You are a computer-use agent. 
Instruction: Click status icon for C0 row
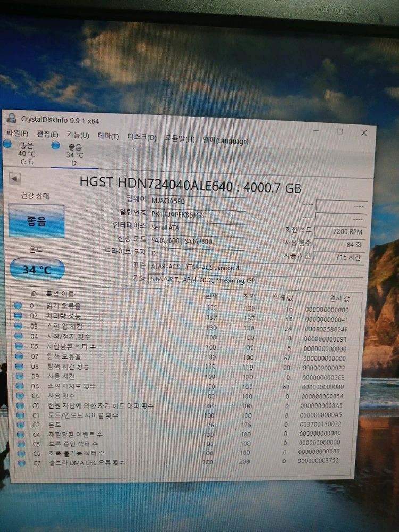pos(20,405)
